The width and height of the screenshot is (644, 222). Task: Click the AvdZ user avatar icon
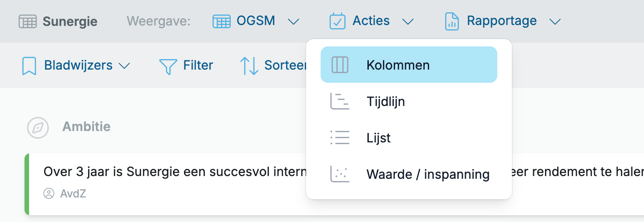point(49,194)
